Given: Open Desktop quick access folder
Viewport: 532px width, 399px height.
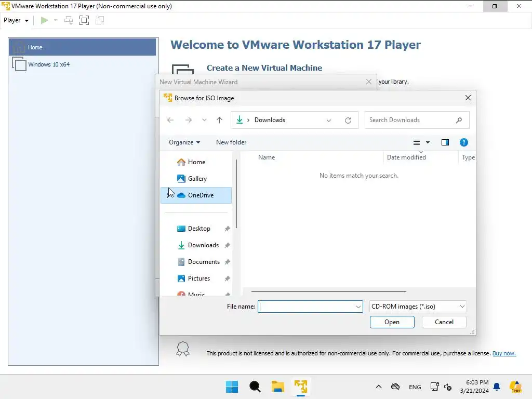Looking at the screenshot, I should 199,229.
